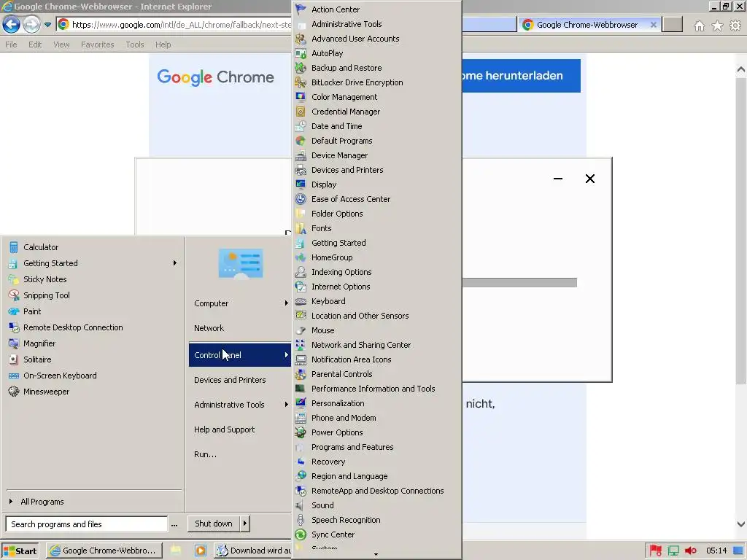The height and width of the screenshot is (560, 747).
Task: Launch Calculator from Start menu icon
Action: tap(14, 247)
